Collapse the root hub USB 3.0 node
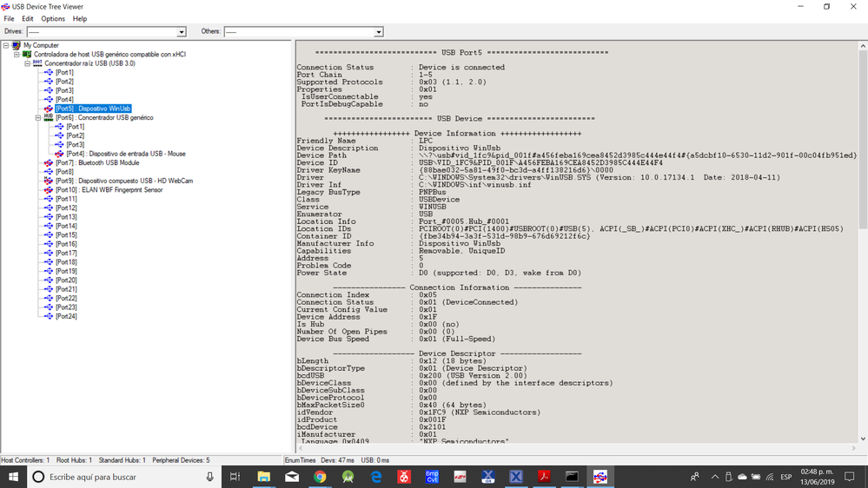The height and width of the screenshot is (488, 868). click(x=27, y=63)
